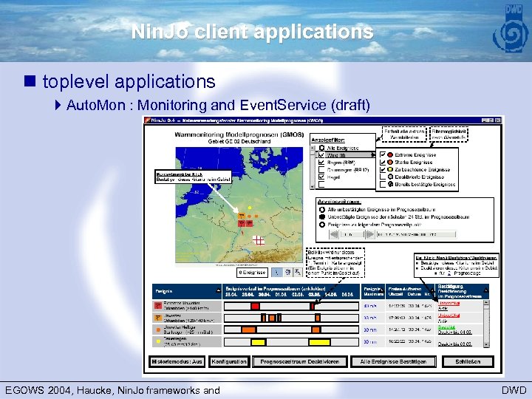The width and height of the screenshot is (532, 399).
Task: Sort by the Bestätigung column arrow
Action: coord(486,291)
